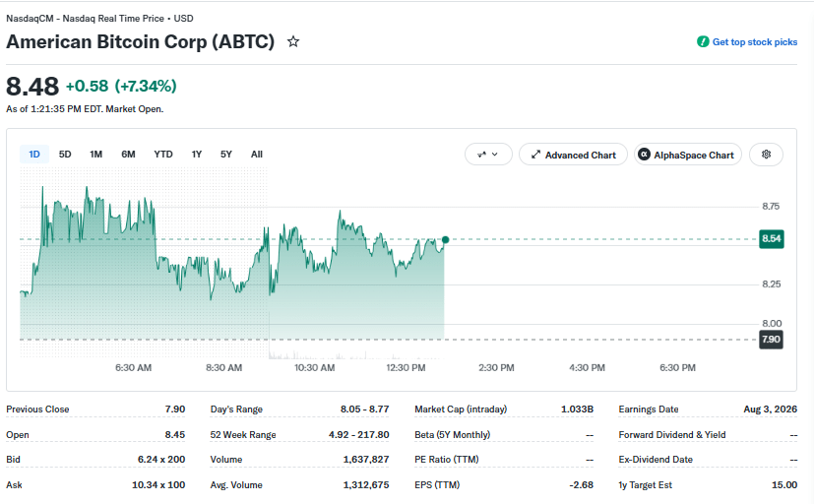Click the 8.75 price axis label

[x=771, y=206]
